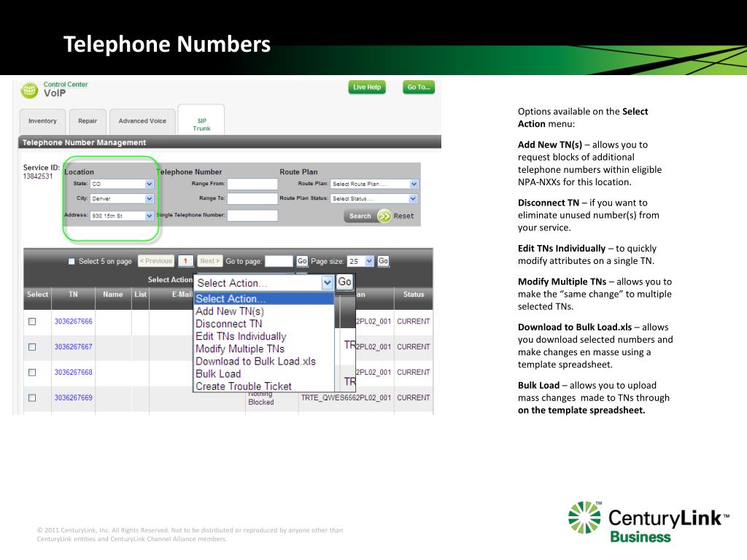
Task: Click the Previous page button
Action: (156, 261)
